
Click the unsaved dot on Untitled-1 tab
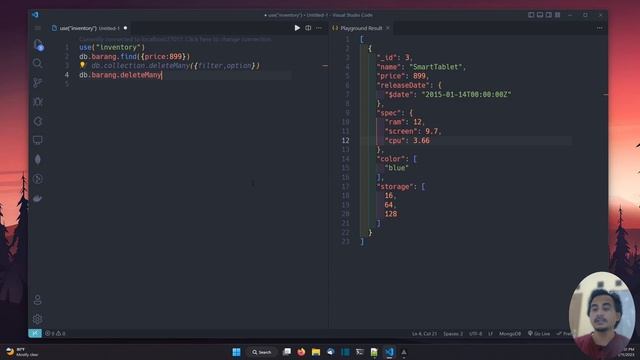click(x=125, y=28)
